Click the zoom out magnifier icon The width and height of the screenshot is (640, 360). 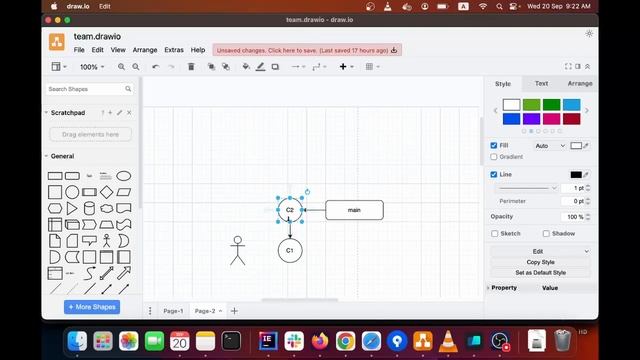[136, 67]
